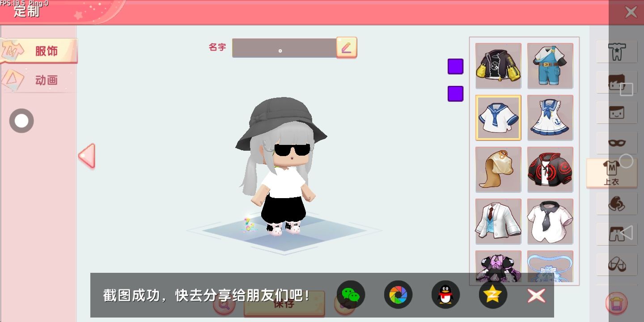Viewport: 644px width, 322px height.
Task: Open the shoes category icon
Action: pyautogui.click(x=617, y=264)
